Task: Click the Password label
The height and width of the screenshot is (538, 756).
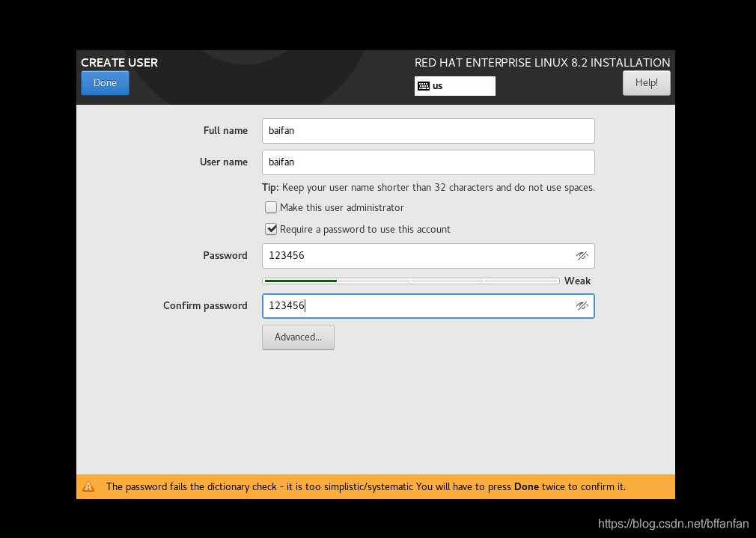Action: pos(225,255)
